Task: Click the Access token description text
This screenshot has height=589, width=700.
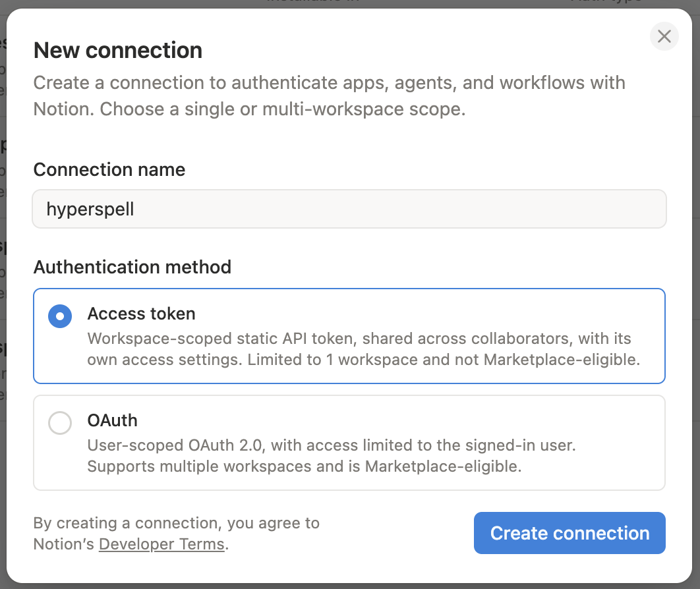Action: pos(363,349)
